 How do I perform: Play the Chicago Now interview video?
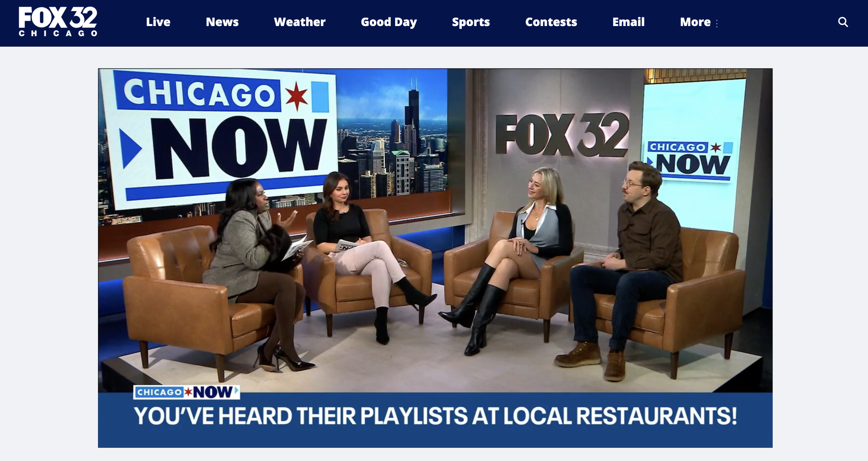(x=435, y=258)
